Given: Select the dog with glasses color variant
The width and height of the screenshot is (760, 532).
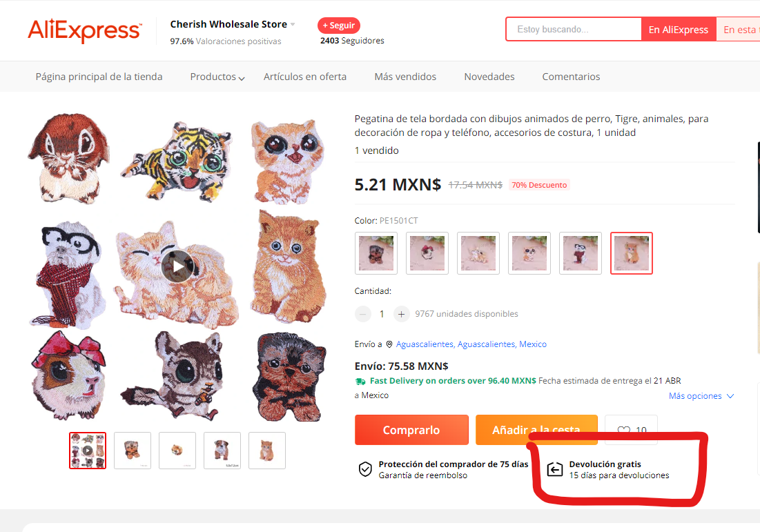Looking at the screenshot, I should [x=580, y=253].
